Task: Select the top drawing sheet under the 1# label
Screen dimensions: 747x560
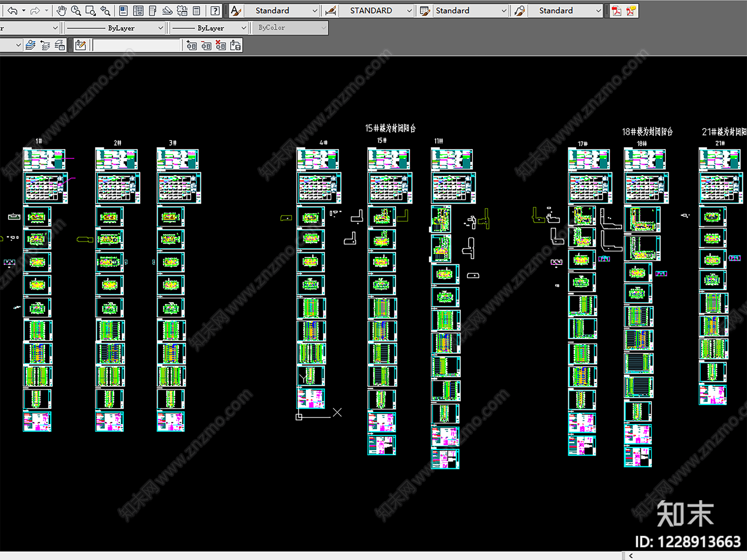Action: [x=44, y=159]
